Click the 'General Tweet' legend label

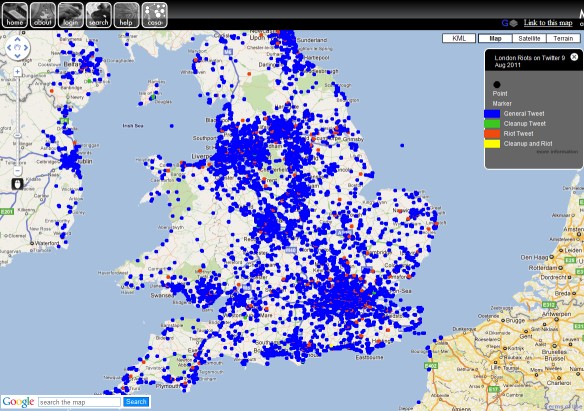coord(524,114)
